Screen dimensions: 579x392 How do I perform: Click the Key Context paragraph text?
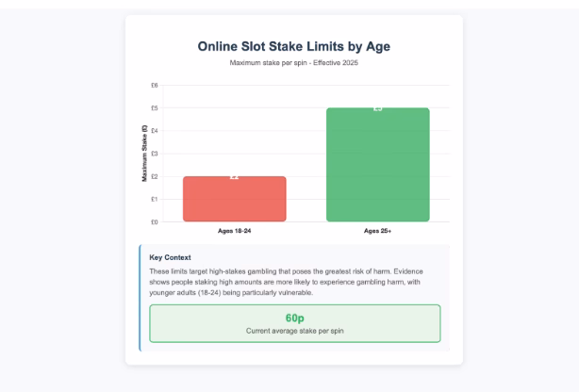(292, 282)
